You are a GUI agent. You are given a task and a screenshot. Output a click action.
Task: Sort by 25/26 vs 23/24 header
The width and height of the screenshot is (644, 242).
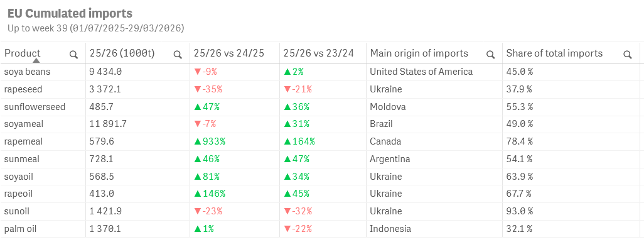point(318,53)
